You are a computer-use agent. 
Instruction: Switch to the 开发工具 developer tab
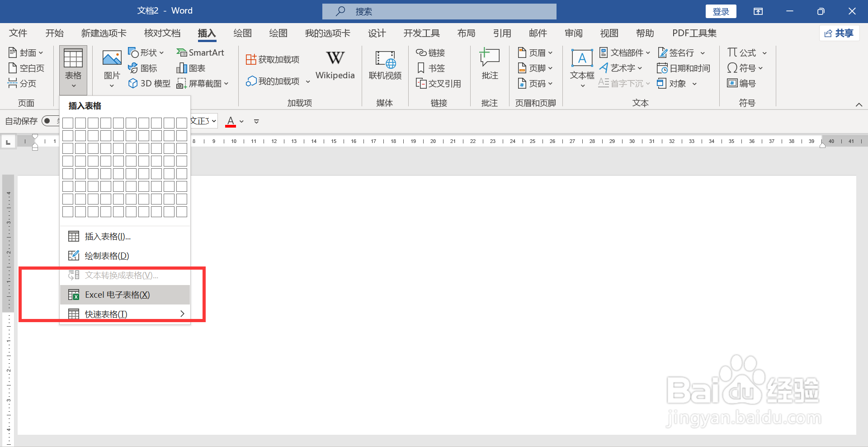421,33
